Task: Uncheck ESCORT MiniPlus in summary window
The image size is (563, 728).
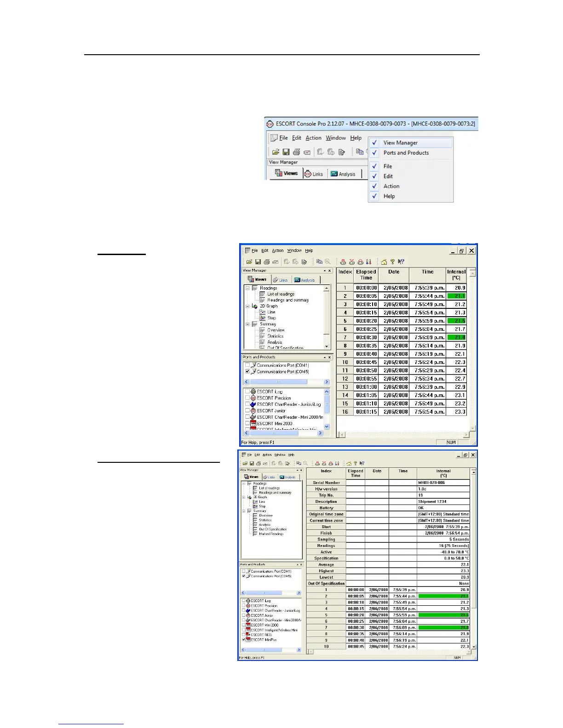Action: [244, 640]
